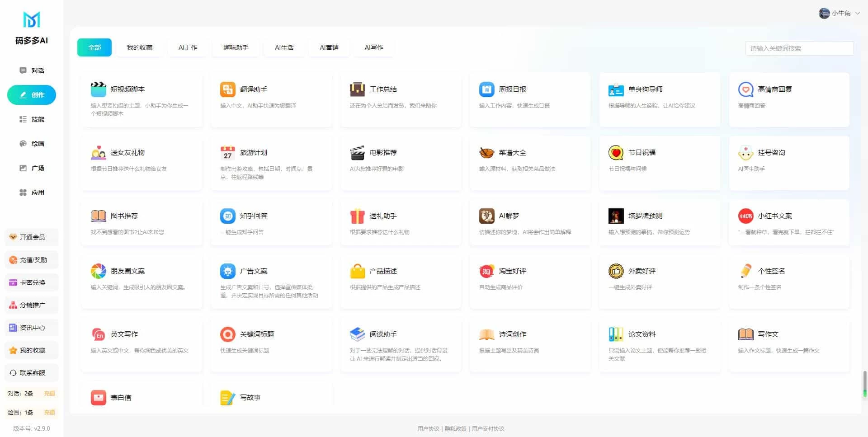The image size is (868, 437).
Task: Open the 关键词标题 red circle icon
Action: click(x=227, y=334)
